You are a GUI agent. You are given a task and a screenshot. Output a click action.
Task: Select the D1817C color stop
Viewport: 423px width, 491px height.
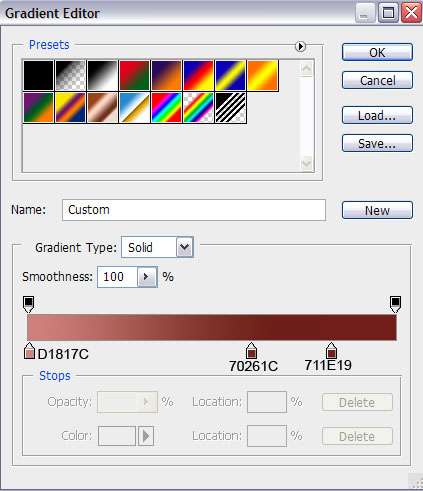click(x=29, y=351)
